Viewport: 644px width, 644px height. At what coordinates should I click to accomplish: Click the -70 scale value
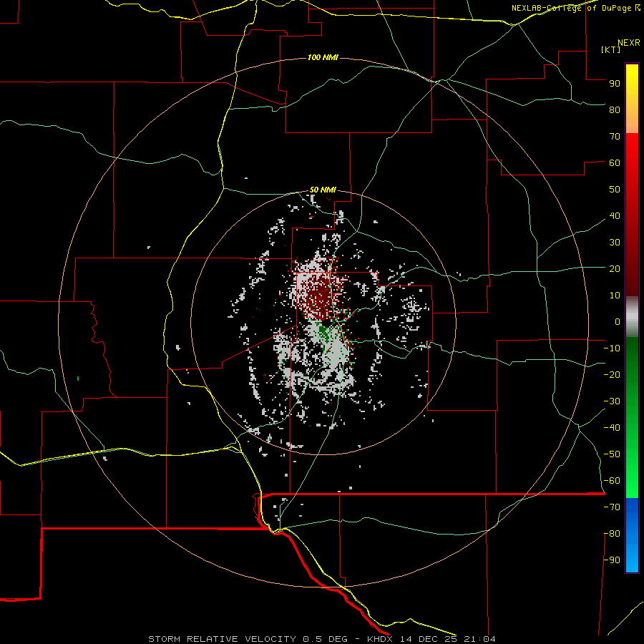(612, 507)
